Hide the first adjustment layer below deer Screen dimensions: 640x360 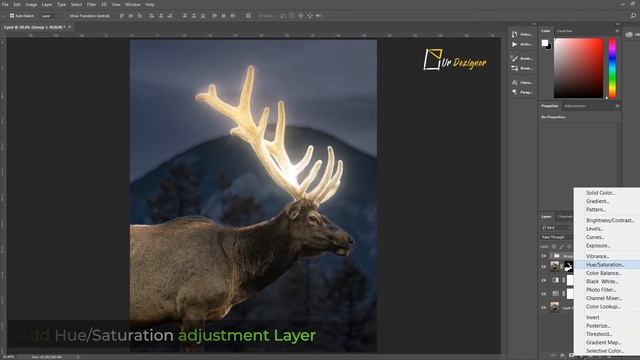click(x=544, y=280)
